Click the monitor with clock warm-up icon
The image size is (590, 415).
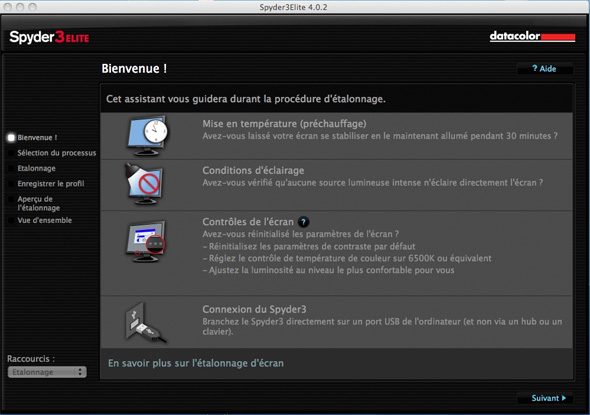(x=147, y=135)
